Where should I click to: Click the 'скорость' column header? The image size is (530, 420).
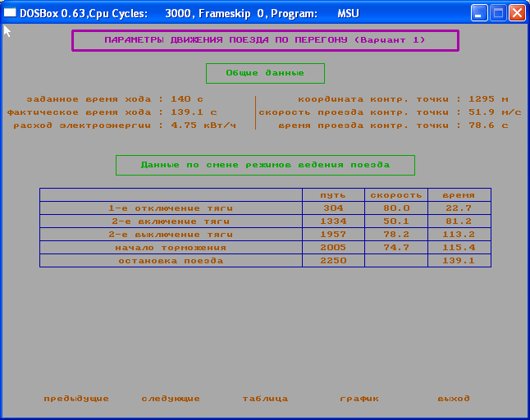tap(396, 195)
